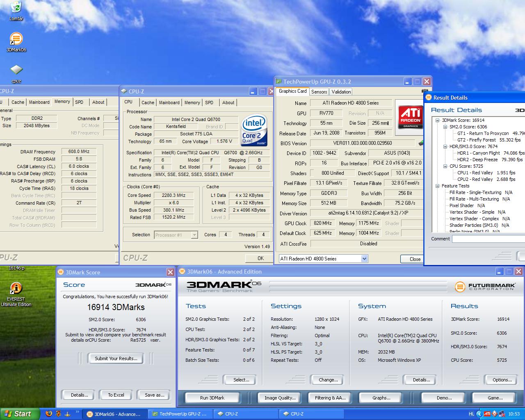Click the GPU-Z BIOS save chip icon

click(x=421, y=143)
